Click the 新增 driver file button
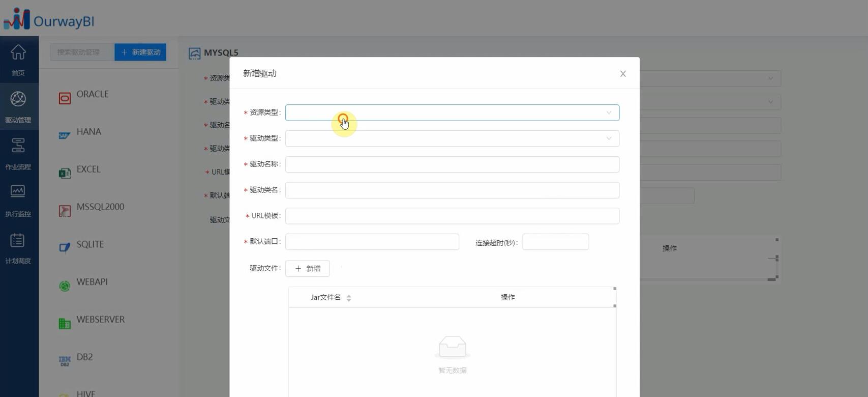868x397 pixels. [x=308, y=269]
